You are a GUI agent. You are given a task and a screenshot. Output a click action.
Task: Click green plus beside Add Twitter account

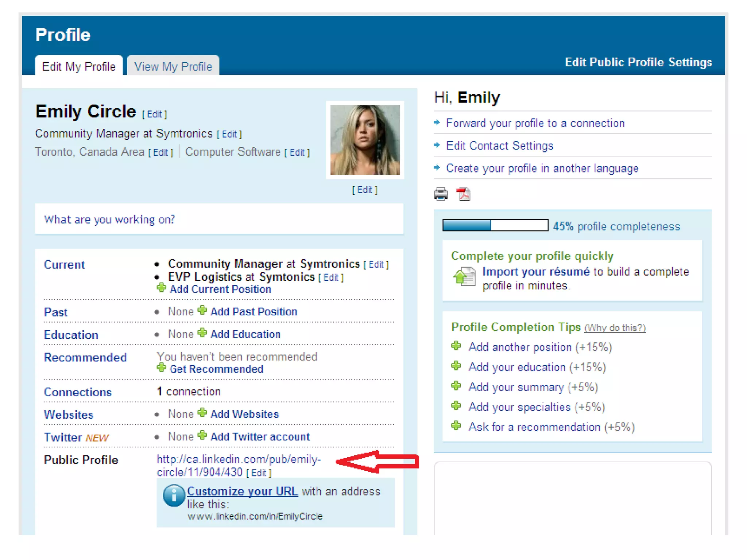click(202, 435)
